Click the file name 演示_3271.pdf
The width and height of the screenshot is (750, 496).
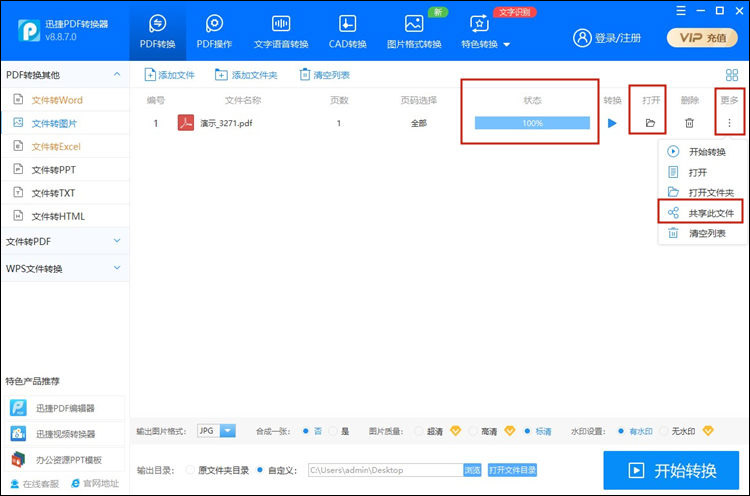[226, 123]
